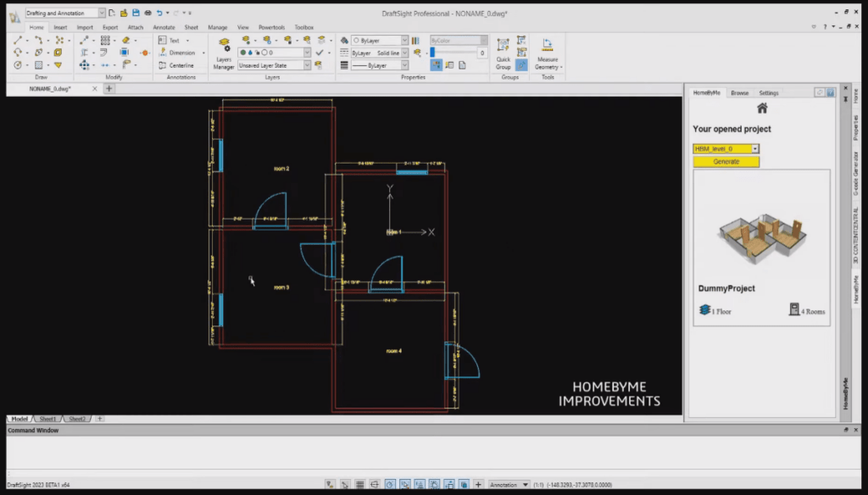
Task: Toggle ortho mode in the status bar
Action: tap(373, 484)
